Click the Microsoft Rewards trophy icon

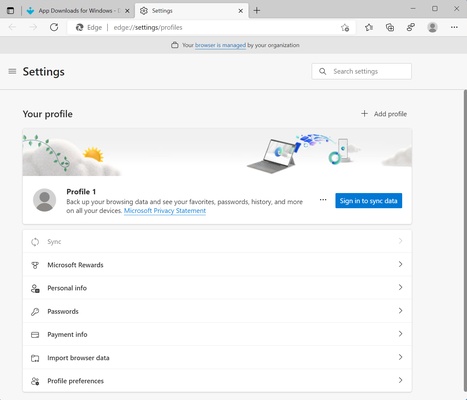click(35, 265)
